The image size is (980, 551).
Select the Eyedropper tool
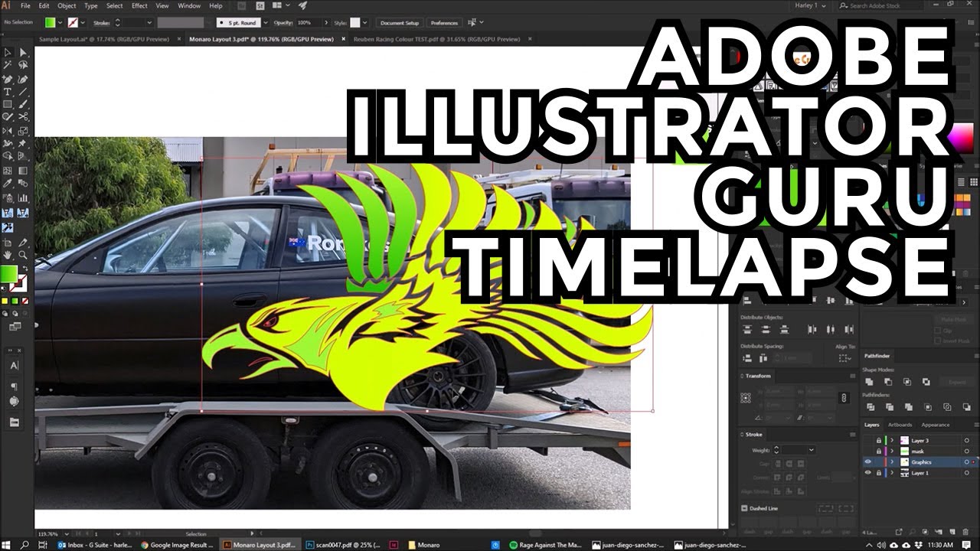[x=8, y=184]
